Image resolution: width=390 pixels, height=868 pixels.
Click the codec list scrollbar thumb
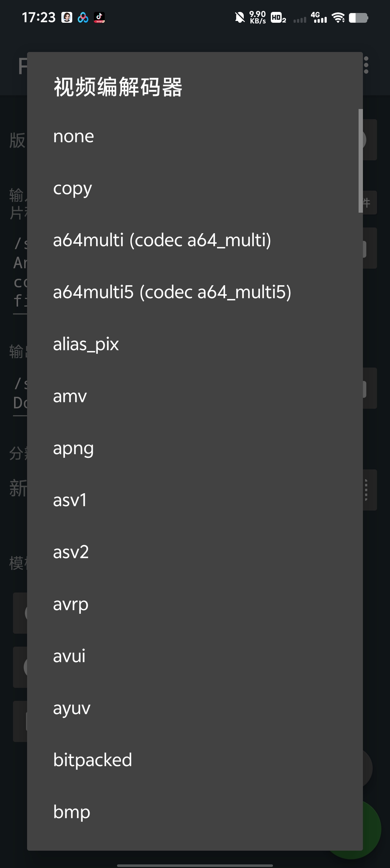360,161
